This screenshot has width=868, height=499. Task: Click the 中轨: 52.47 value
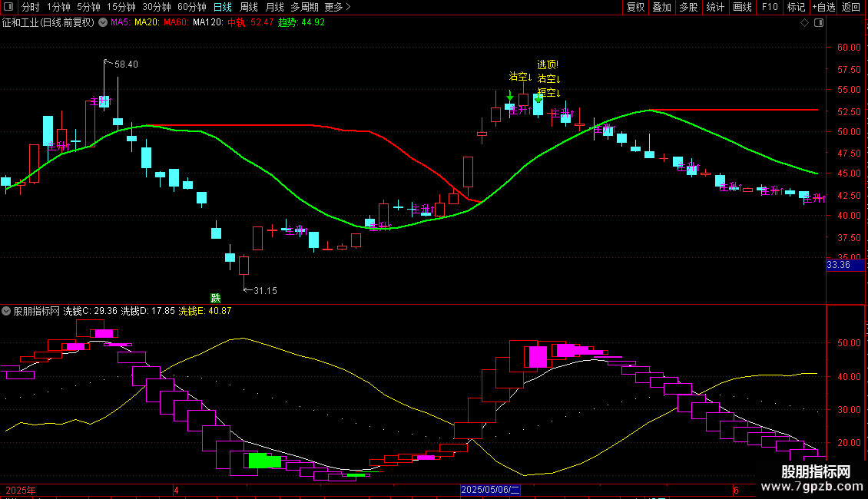(250, 23)
